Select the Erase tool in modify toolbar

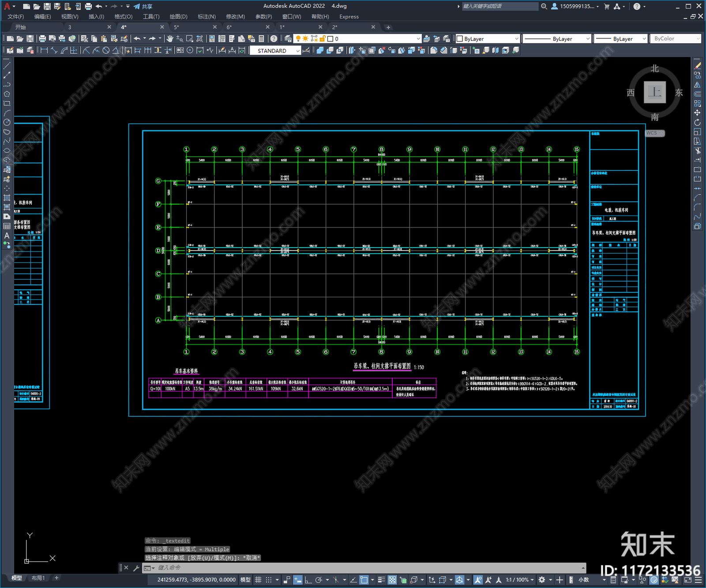(x=698, y=65)
